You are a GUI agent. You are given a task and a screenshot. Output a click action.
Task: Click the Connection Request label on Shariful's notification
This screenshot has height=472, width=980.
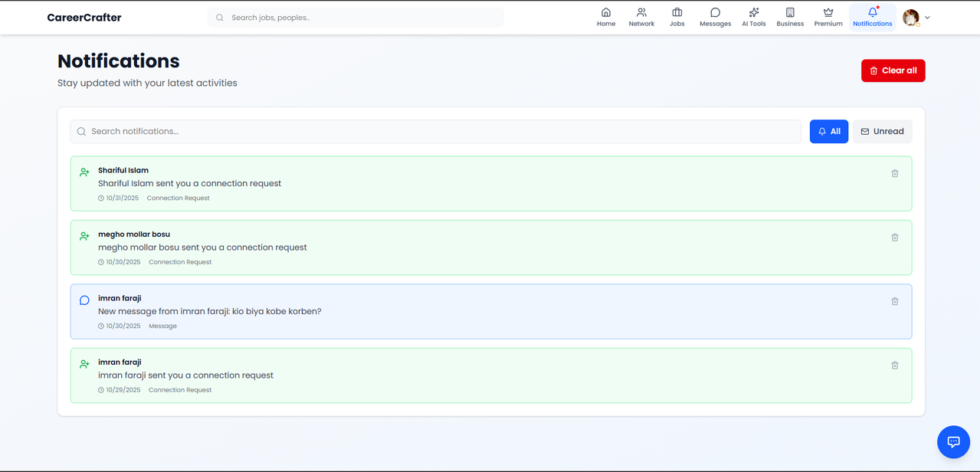coord(178,198)
